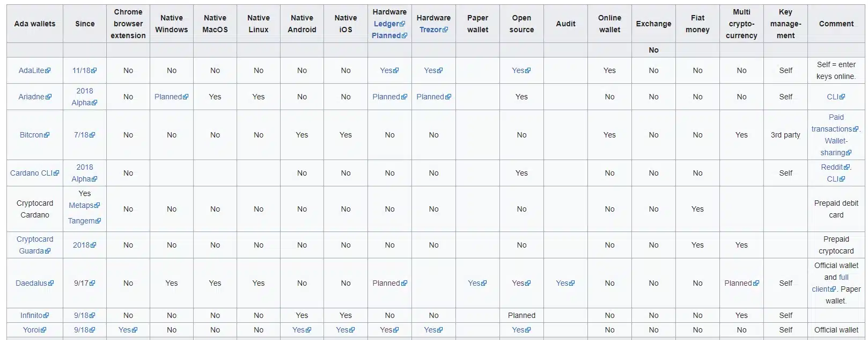The image size is (868, 340).
Task: Click the Cryptocard Guarda link
Action: click(34, 245)
